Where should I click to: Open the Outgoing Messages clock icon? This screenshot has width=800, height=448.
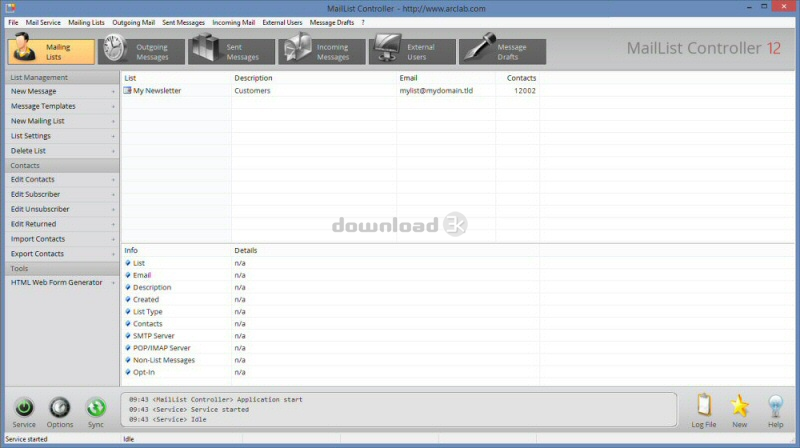point(115,48)
